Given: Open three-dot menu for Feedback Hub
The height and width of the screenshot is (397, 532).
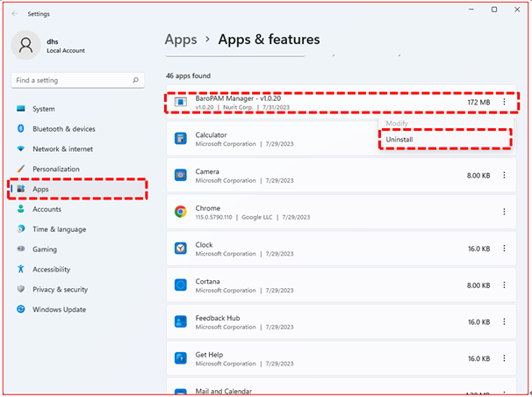Looking at the screenshot, I should point(504,321).
